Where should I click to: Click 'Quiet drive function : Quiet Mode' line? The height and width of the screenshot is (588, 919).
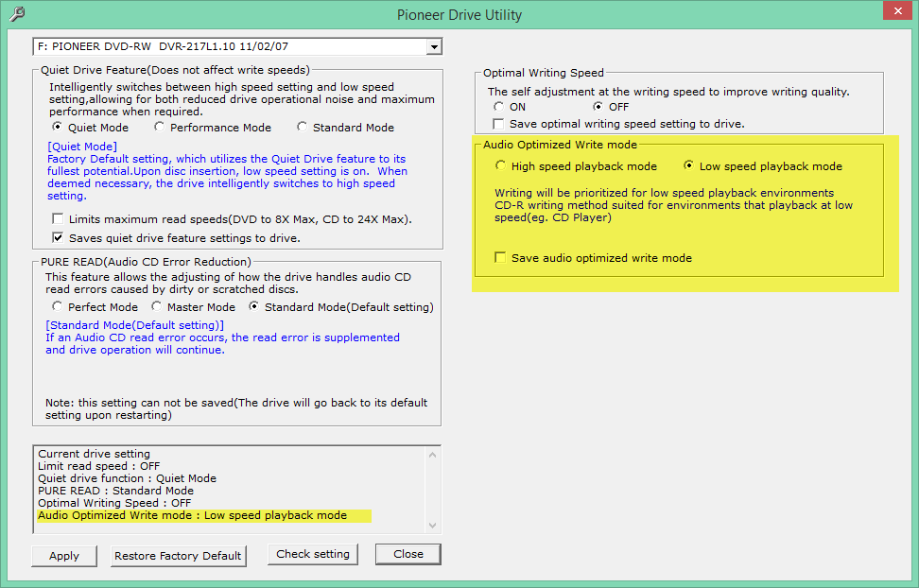pyautogui.click(x=128, y=478)
